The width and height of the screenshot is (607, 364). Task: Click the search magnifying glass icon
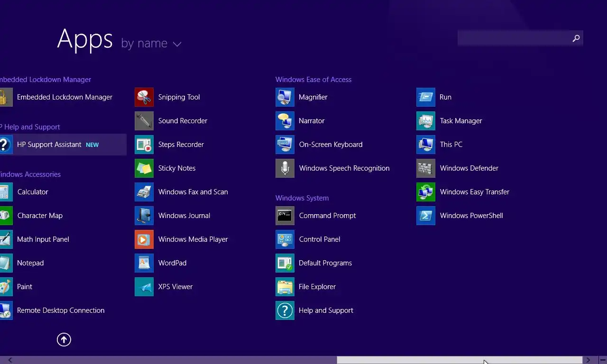(576, 38)
